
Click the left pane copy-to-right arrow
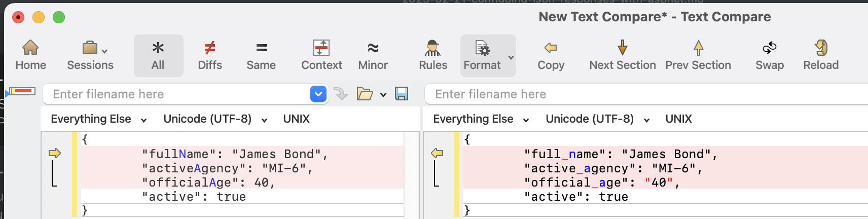click(x=55, y=153)
